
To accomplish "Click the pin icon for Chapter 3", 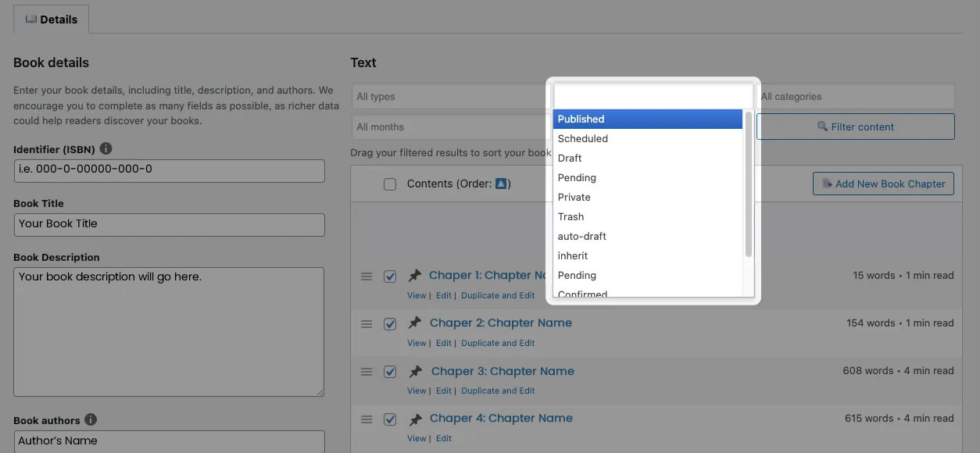I will click(415, 372).
